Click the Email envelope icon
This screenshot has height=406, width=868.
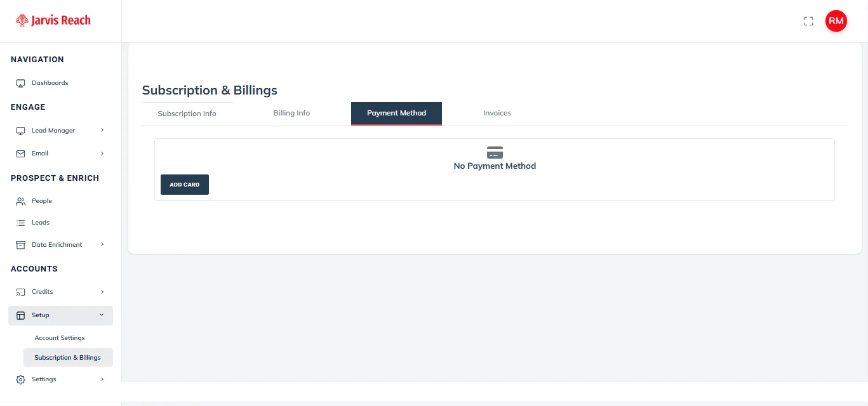[x=20, y=154]
